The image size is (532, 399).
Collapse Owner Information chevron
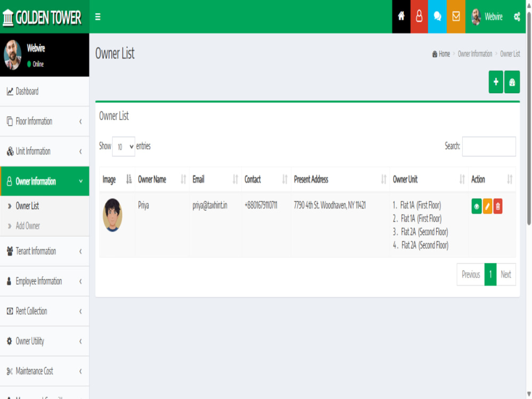pyautogui.click(x=81, y=181)
